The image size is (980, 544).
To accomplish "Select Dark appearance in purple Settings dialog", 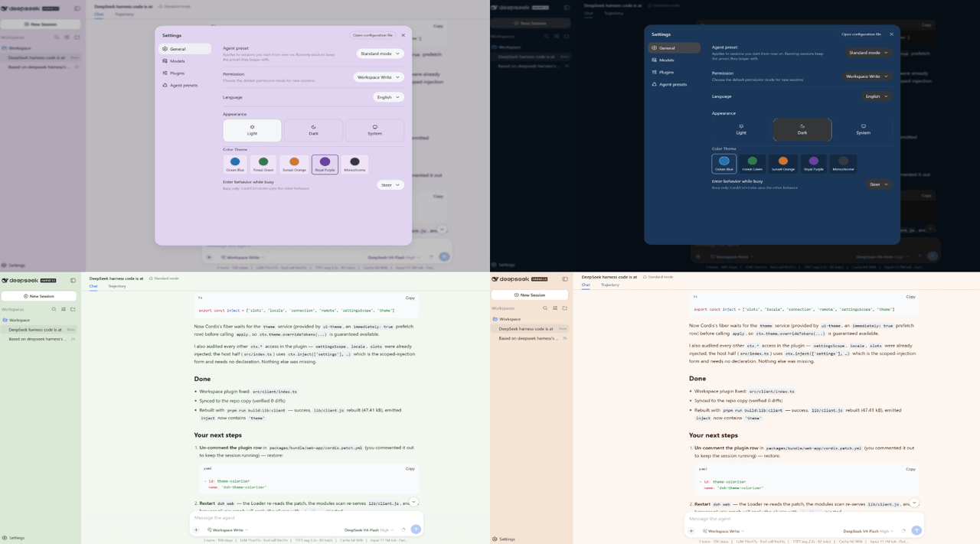I will (x=313, y=130).
